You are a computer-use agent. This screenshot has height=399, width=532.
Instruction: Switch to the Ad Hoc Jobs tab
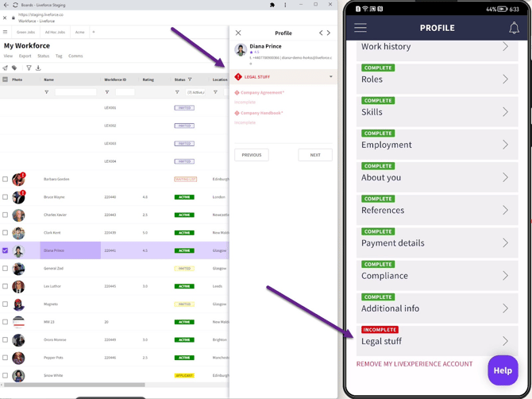pyautogui.click(x=55, y=32)
